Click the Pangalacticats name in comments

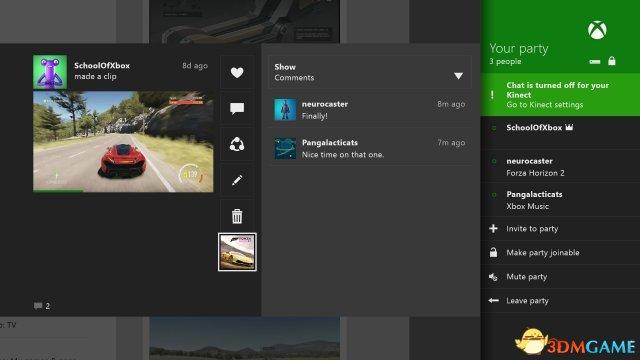tap(330, 142)
